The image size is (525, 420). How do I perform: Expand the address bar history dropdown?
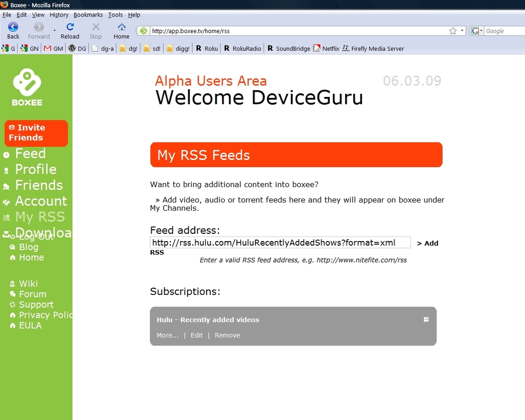(462, 31)
